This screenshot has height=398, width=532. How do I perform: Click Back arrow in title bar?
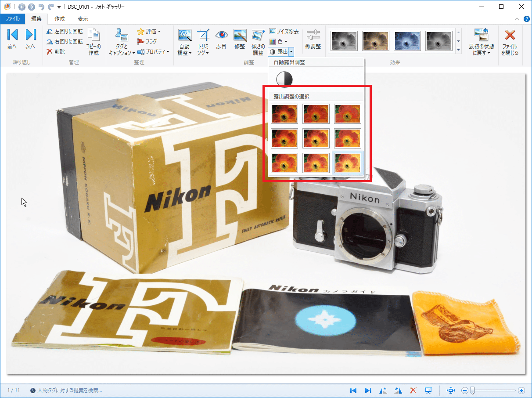click(x=22, y=7)
